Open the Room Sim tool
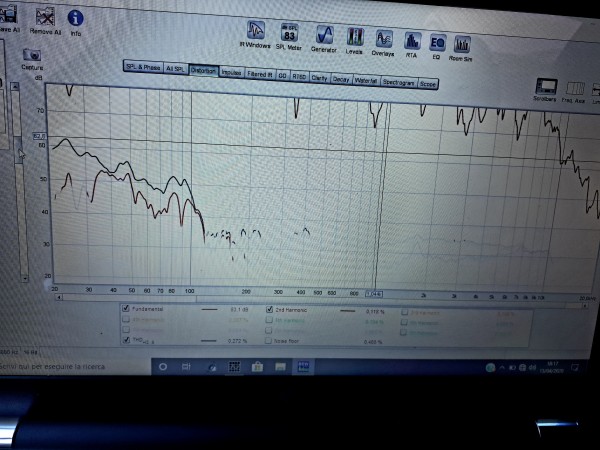600x450 pixels. tap(461, 48)
